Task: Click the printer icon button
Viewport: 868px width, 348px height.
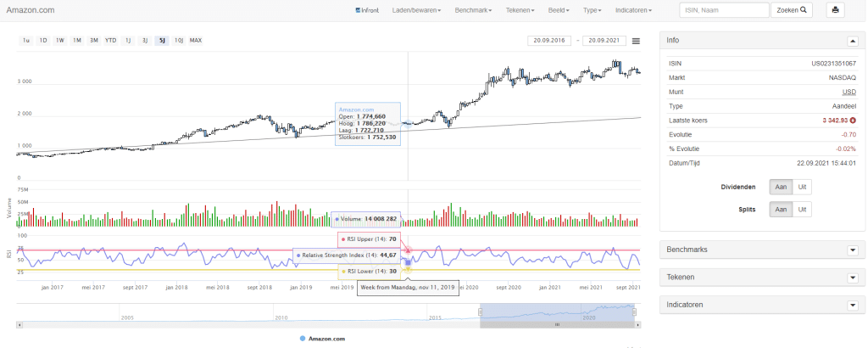Action: click(x=835, y=10)
